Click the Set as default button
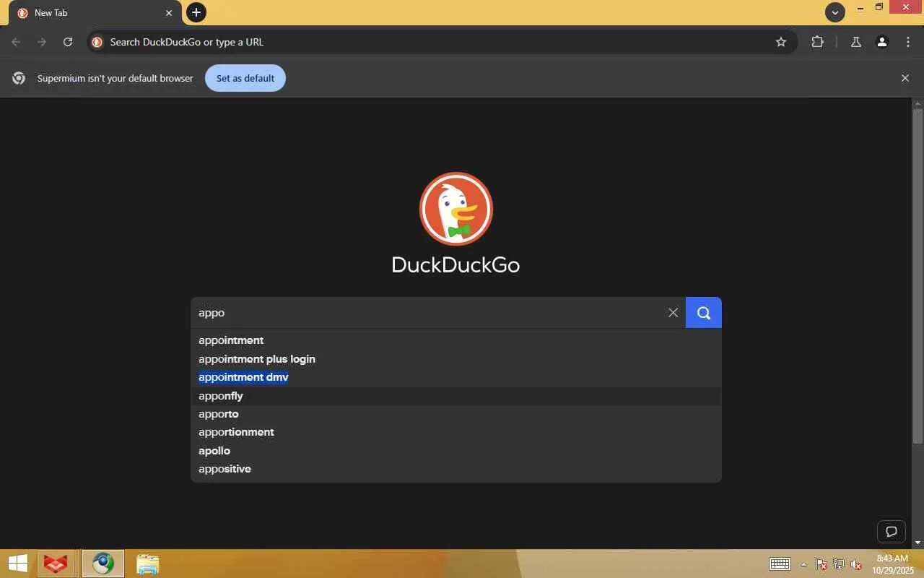Image resolution: width=924 pixels, height=578 pixels. [x=245, y=78]
